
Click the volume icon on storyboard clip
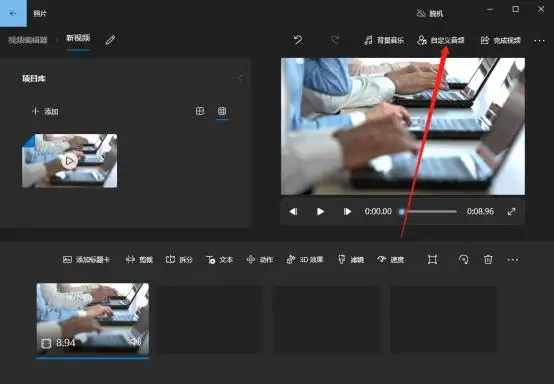click(136, 341)
